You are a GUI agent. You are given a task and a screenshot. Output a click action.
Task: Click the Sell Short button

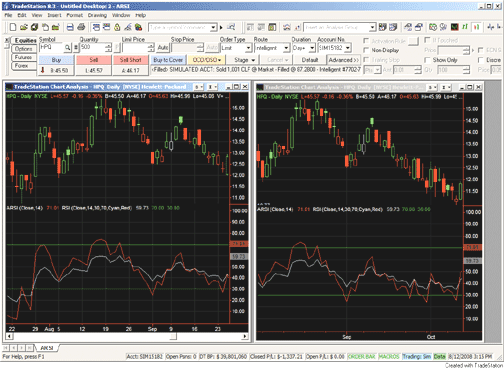pyautogui.click(x=130, y=60)
